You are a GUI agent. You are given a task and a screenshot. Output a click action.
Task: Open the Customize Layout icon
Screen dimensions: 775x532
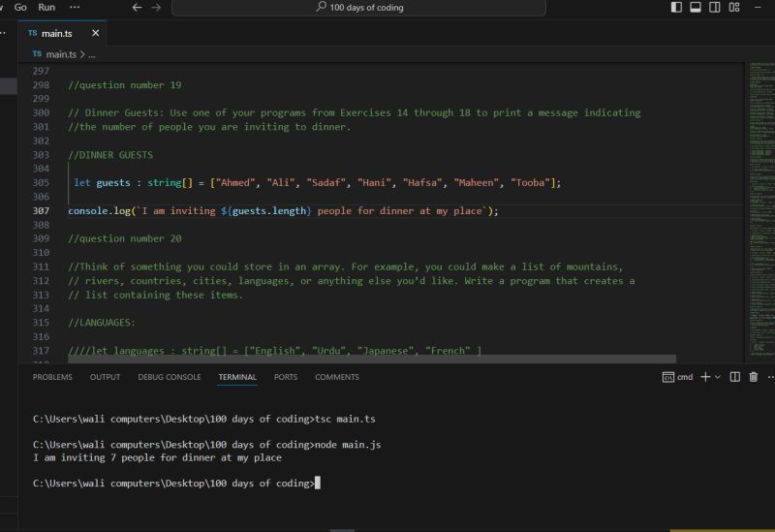[x=735, y=7]
